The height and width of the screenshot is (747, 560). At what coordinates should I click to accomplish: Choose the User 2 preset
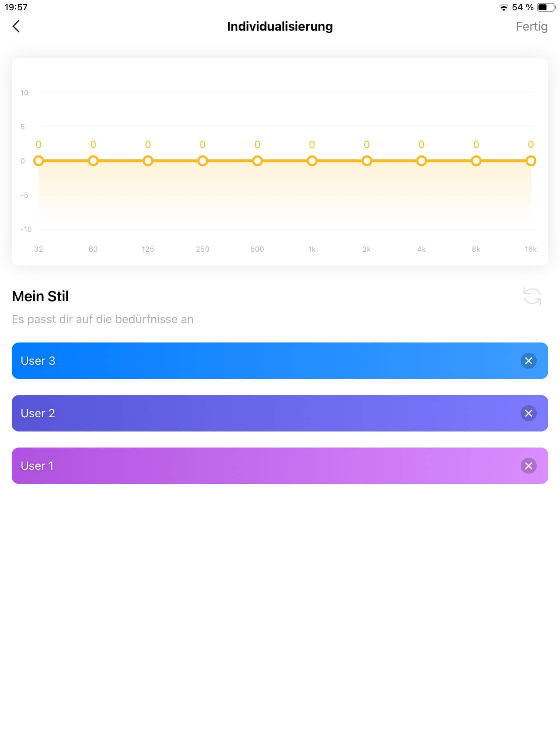(255, 413)
